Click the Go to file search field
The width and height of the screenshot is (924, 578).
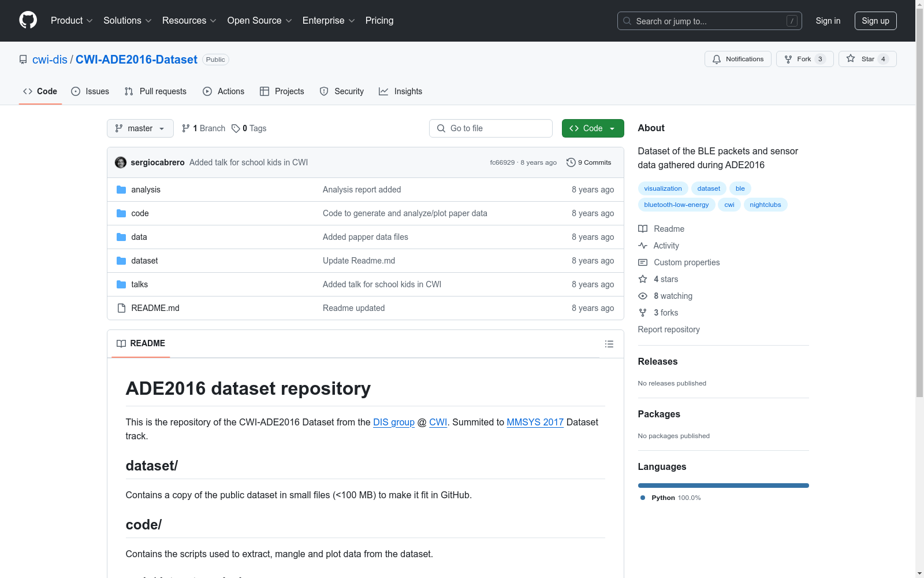point(491,128)
